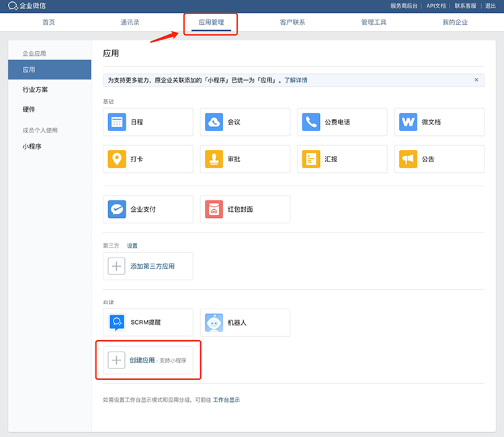
Task: Open the 公费电话 phone icon
Action: coord(311,122)
